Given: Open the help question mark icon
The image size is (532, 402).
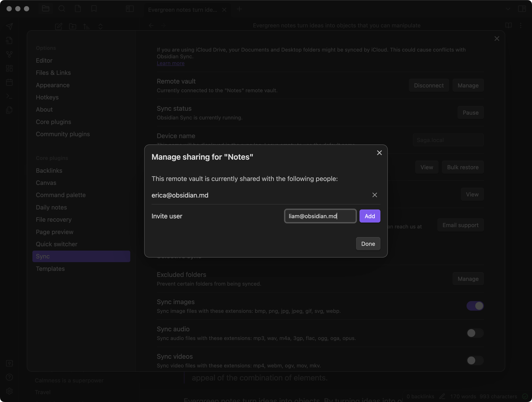Looking at the screenshot, I should 9,377.
